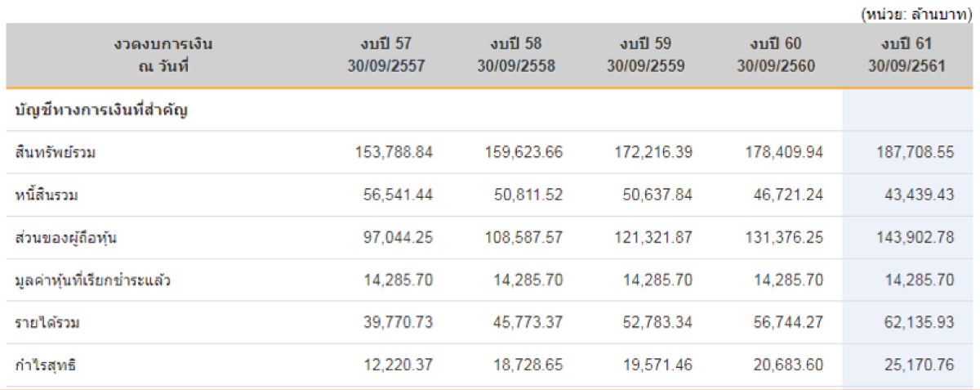Select total liabilities value 56,541.44
Screen dimensions: 980x390
point(398,195)
